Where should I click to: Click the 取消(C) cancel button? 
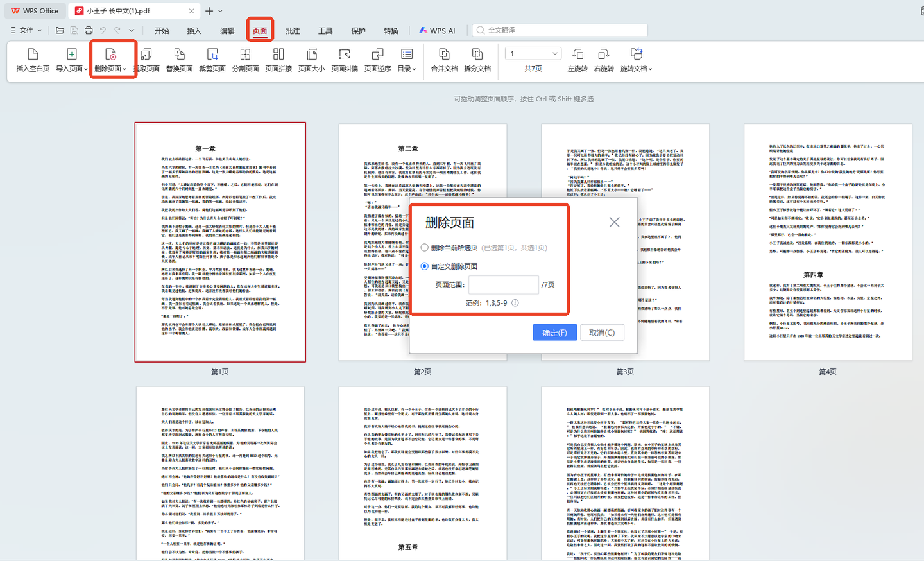pos(602,332)
